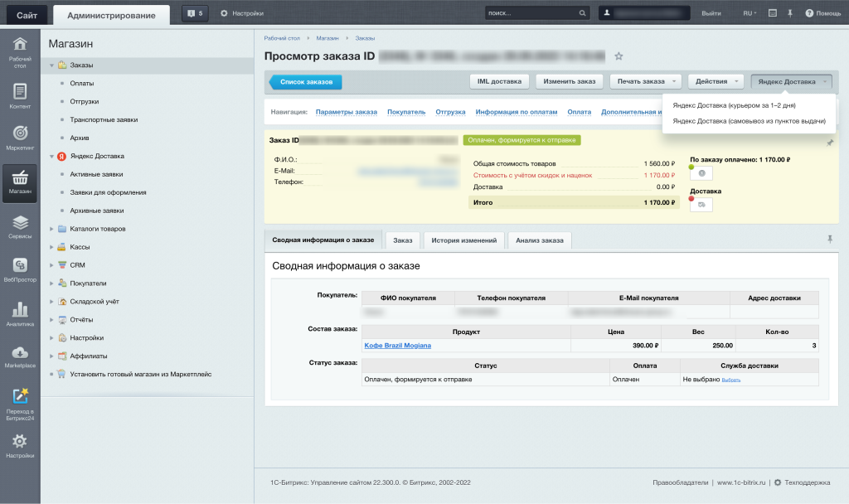849x504 pixels.
Task: Add the order page to favorites with the star
Action: point(619,56)
